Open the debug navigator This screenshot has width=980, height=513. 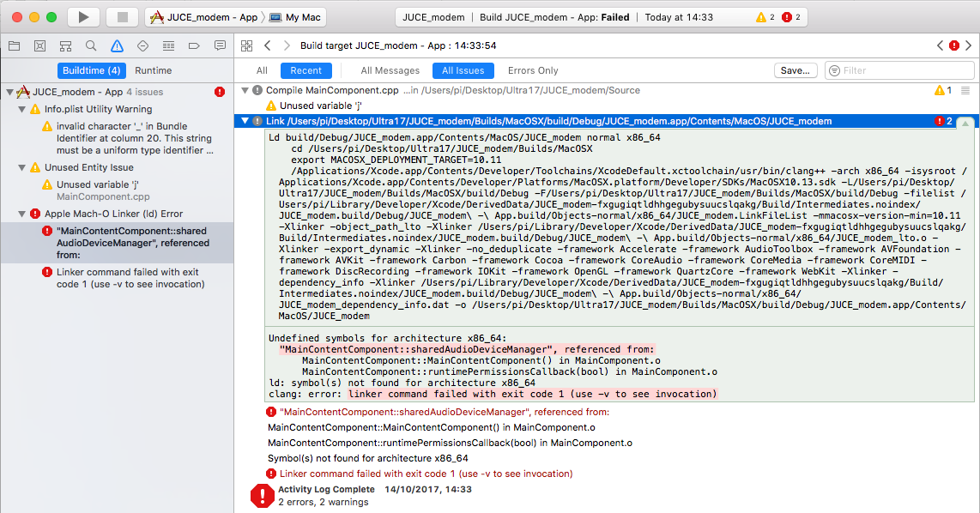coord(168,45)
